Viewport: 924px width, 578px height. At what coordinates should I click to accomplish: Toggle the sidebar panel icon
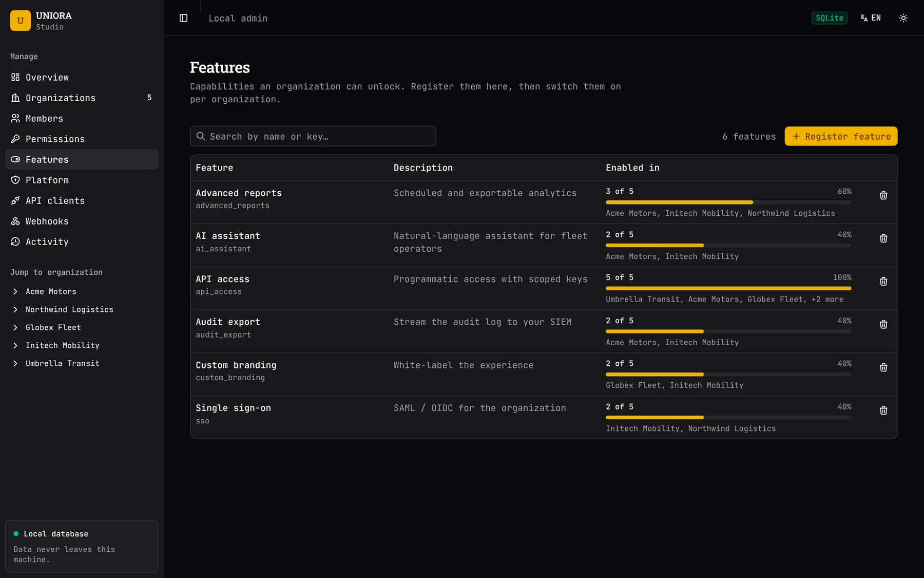click(183, 18)
